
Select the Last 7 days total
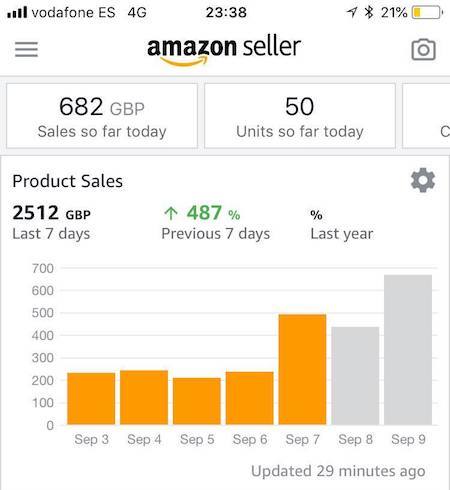point(51,222)
